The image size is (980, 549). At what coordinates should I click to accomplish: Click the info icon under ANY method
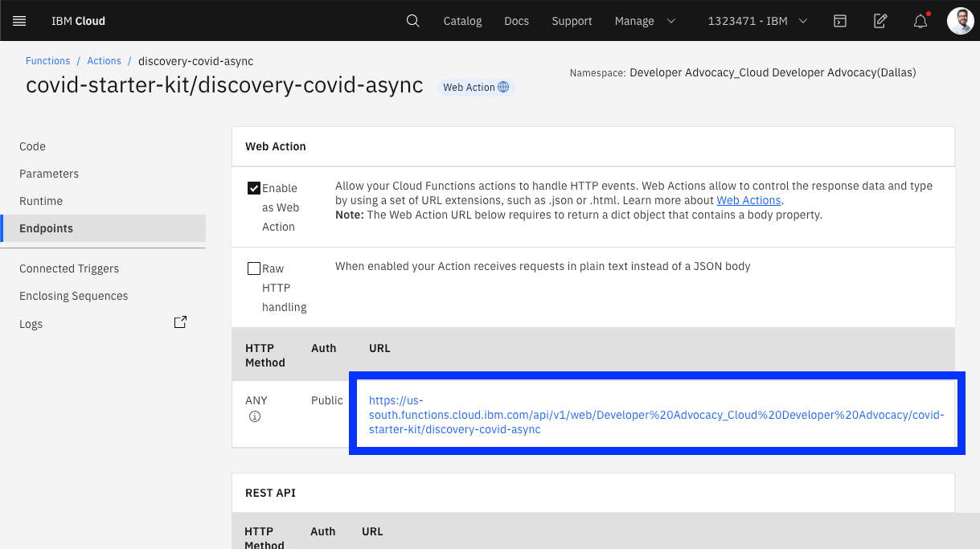tap(255, 416)
